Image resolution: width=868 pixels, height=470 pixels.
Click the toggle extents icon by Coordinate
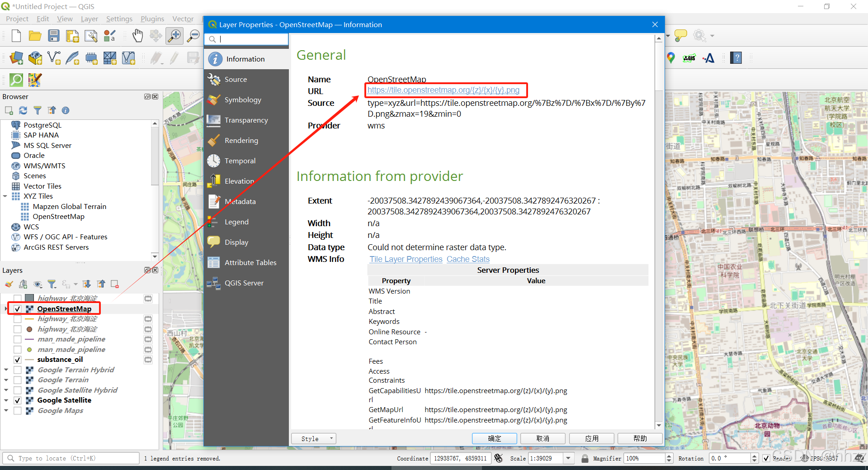pyautogui.click(x=499, y=458)
